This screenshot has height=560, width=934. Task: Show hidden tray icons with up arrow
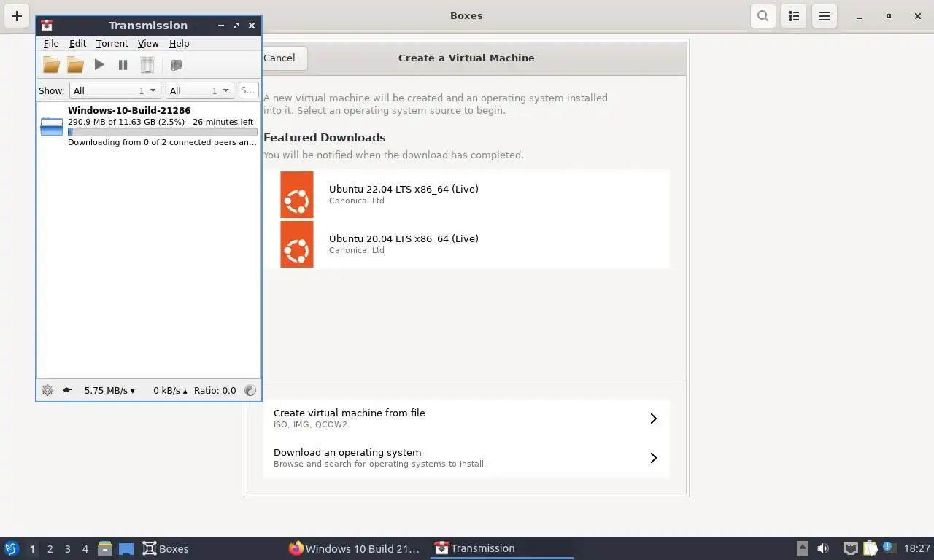[803, 548]
